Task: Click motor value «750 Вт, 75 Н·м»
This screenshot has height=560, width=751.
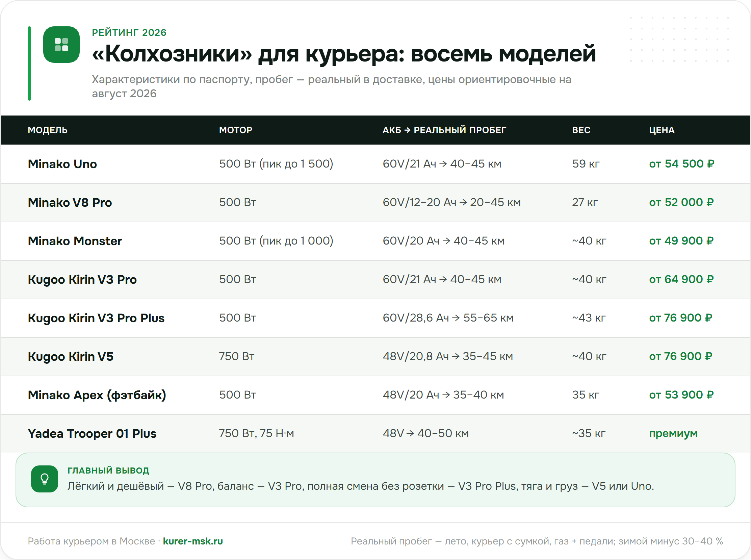Action: click(257, 434)
